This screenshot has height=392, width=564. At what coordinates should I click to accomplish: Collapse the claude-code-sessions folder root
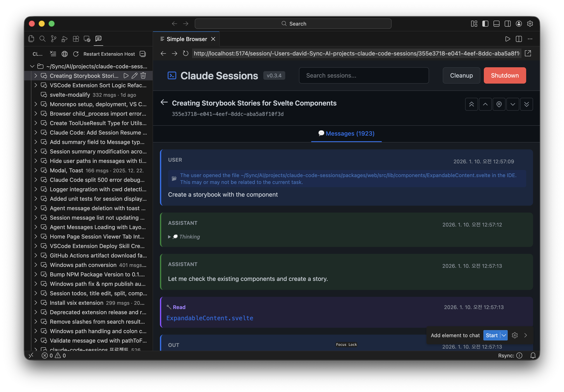(32, 66)
